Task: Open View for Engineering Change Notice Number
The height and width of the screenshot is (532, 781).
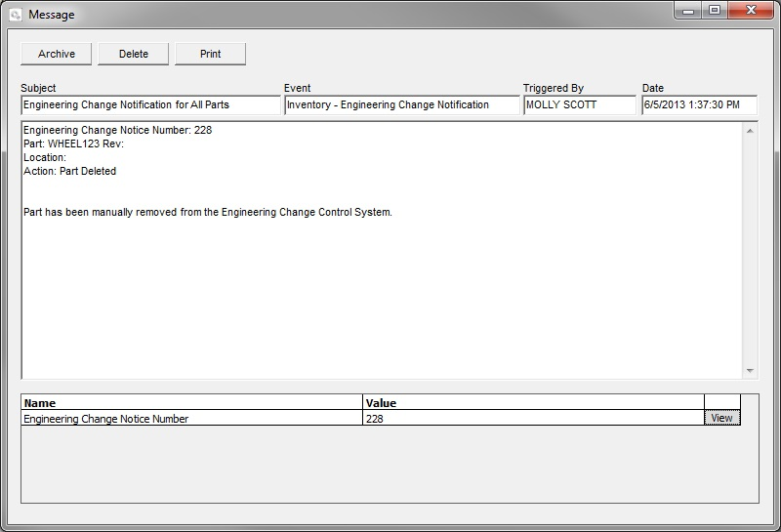Action: coord(722,418)
